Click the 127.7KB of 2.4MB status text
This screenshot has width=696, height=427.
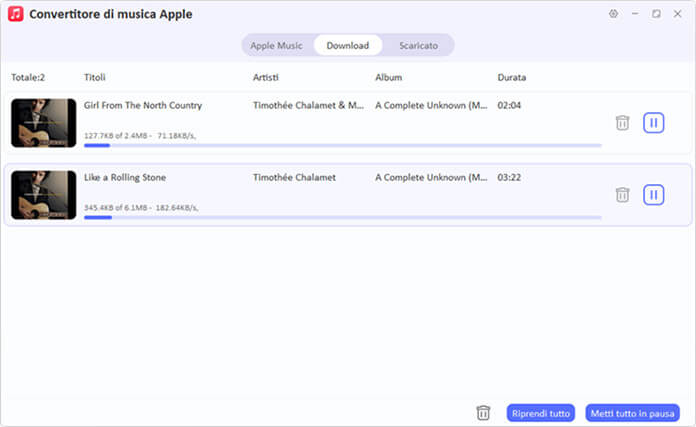point(140,135)
